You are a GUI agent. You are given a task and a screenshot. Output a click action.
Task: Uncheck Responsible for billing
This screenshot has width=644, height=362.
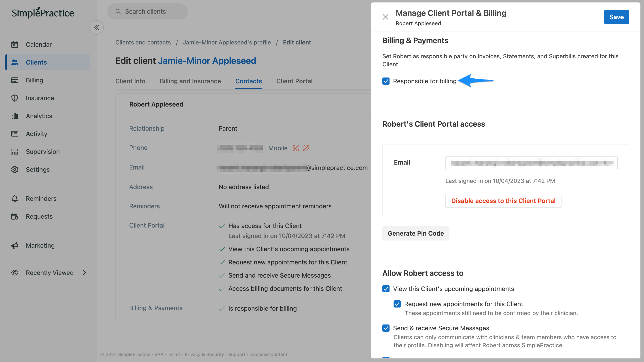pos(386,81)
